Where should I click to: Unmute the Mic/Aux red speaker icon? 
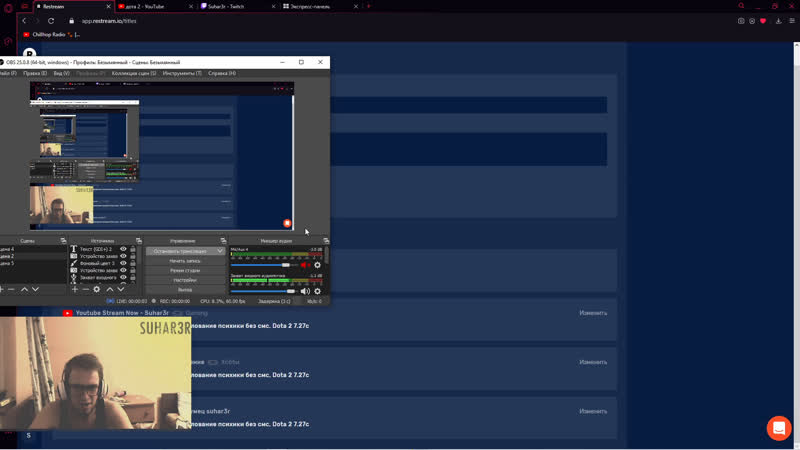[x=305, y=265]
